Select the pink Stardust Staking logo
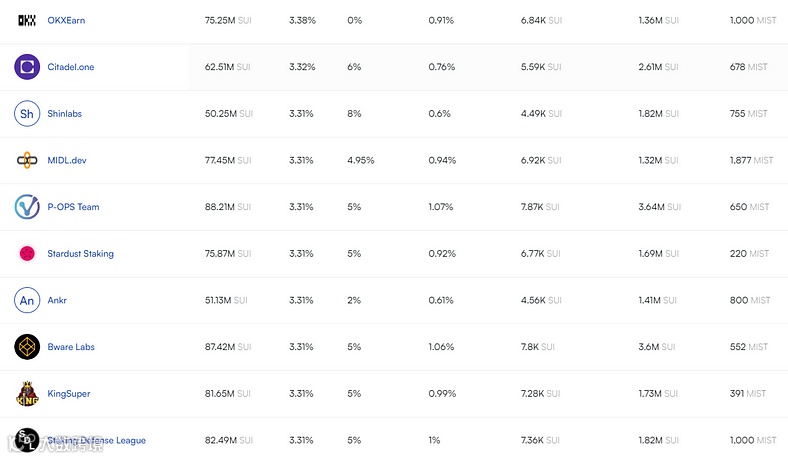 27,254
